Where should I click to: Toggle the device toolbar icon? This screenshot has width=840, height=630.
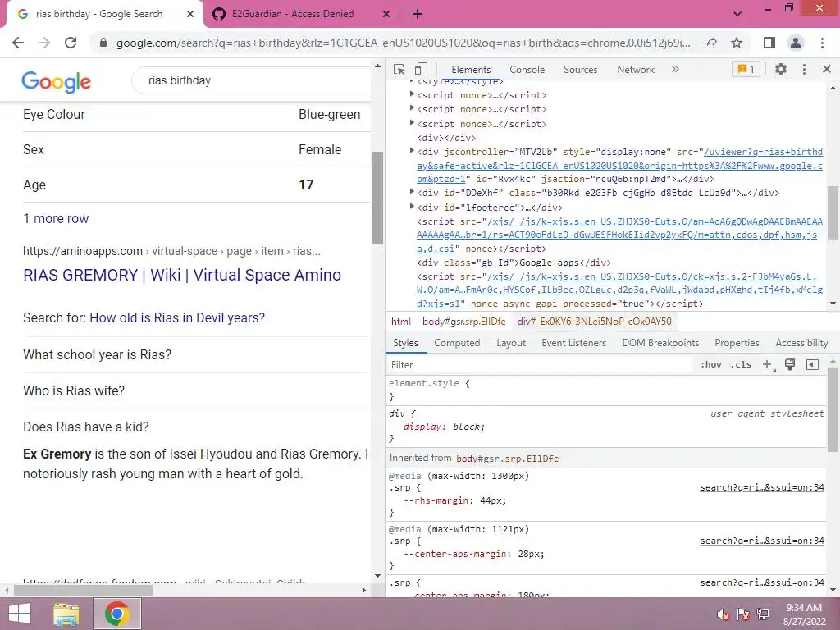tap(421, 69)
